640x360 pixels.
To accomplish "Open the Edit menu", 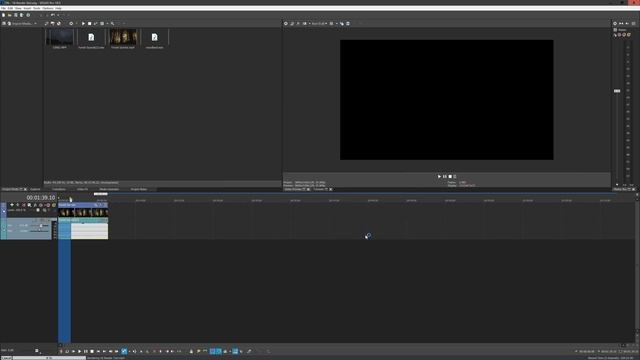I will [x=10, y=8].
